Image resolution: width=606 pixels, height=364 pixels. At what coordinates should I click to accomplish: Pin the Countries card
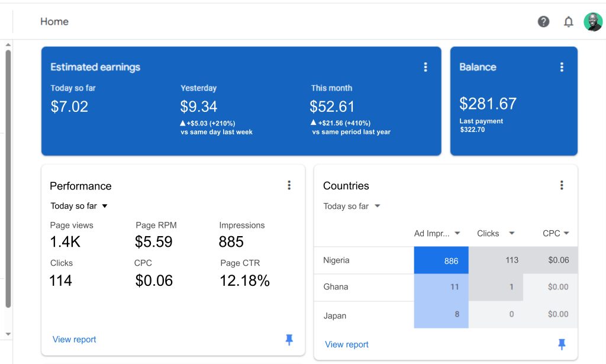(562, 344)
